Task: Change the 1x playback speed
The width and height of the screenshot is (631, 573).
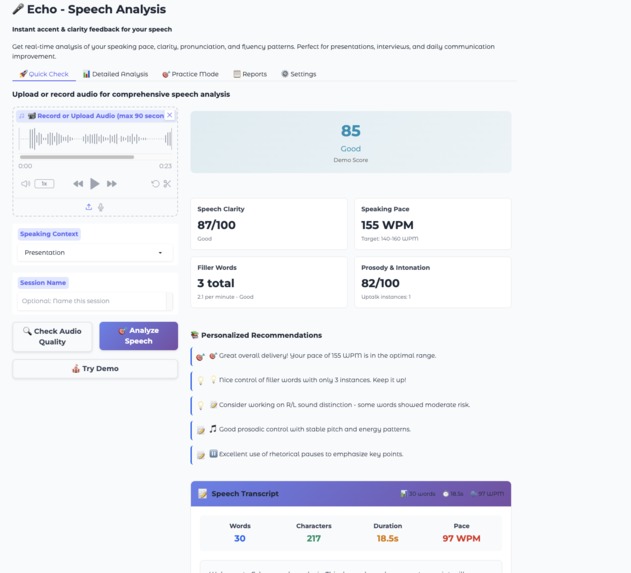Action: 44,184
